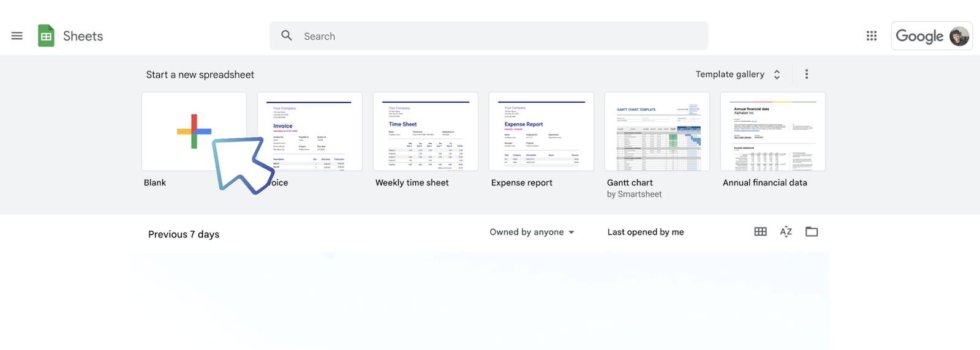
Task: Click the Last opened by me header
Action: (x=646, y=232)
